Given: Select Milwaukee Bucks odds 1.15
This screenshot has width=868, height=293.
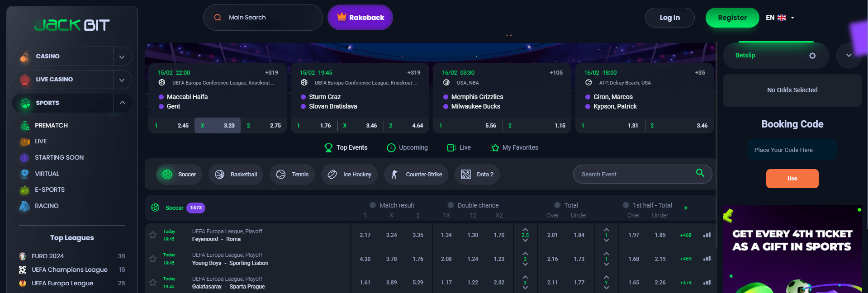Looking at the screenshot, I should [x=537, y=126].
